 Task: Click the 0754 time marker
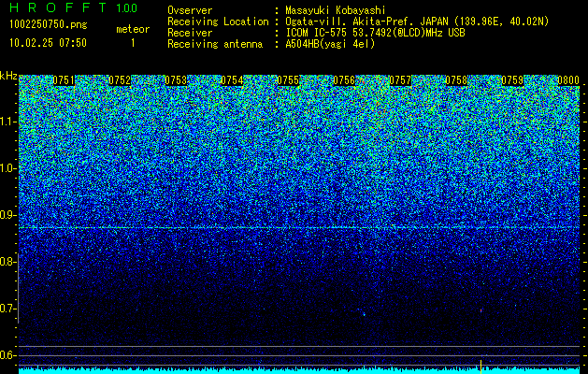click(x=232, y=80)
